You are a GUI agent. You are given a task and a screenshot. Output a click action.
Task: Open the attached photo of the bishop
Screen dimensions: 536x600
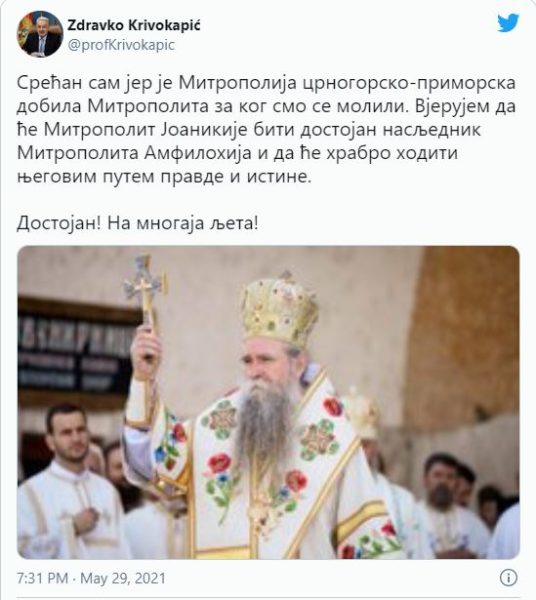coord(268,402)
